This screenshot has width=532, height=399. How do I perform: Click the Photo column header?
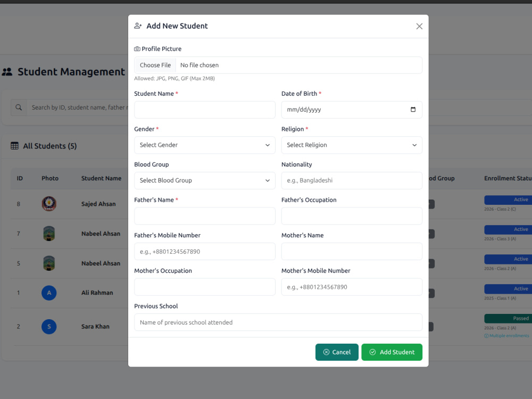(x=50, y=178)
